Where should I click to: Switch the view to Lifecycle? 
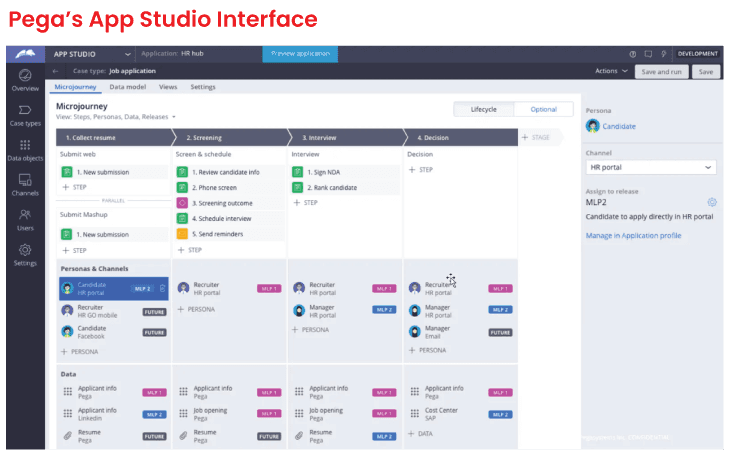[483, 110]
